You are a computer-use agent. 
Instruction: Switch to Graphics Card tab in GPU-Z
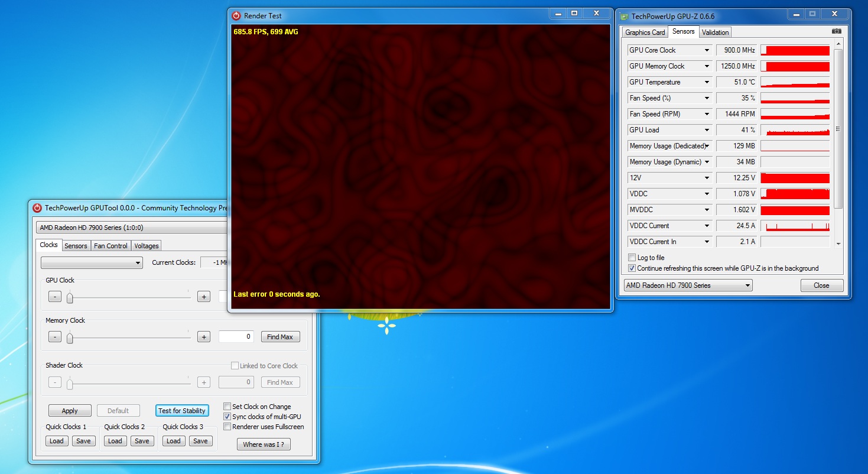[645, 33]
